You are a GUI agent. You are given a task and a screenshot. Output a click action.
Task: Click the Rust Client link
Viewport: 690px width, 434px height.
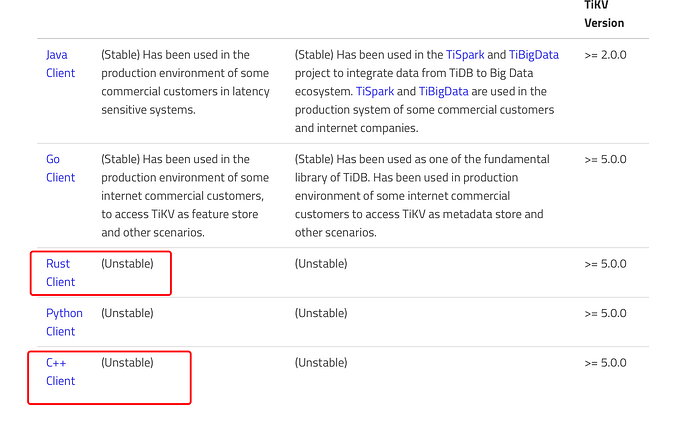pos(60,272)
